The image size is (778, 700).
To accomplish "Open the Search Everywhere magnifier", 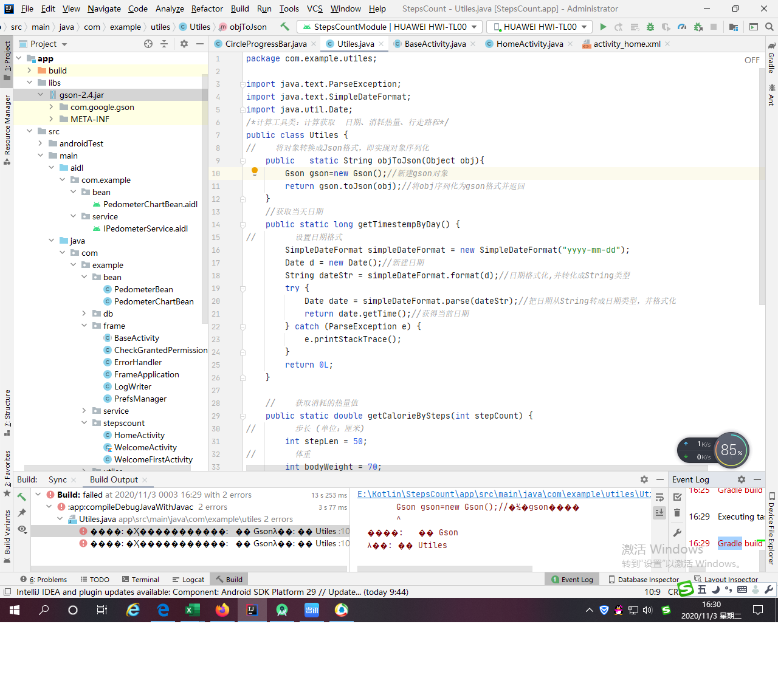I will pyautogui.click(x=769, y=27).
